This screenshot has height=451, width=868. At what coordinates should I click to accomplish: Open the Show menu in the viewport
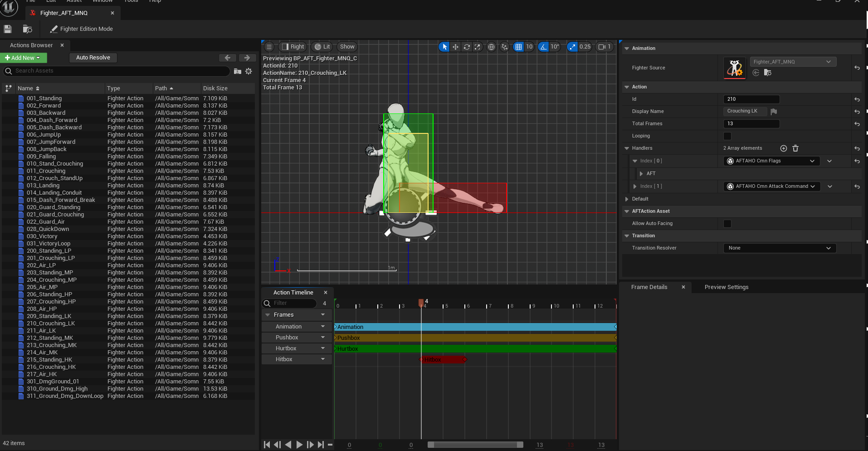click(347, 47)
